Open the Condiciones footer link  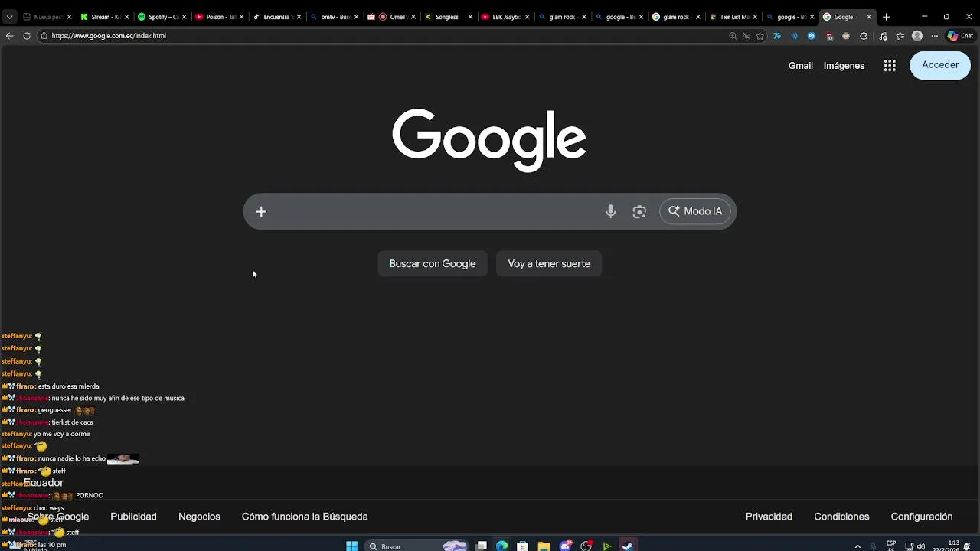tap(841, 517)
